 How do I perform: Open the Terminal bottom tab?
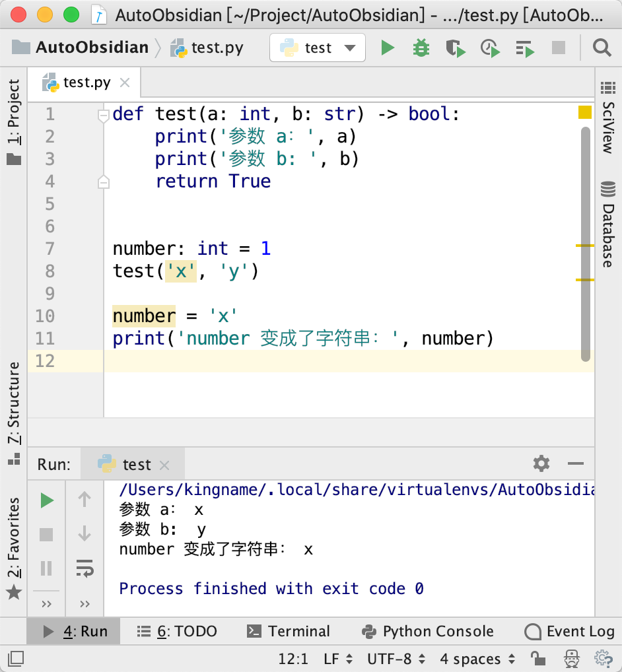289,631
